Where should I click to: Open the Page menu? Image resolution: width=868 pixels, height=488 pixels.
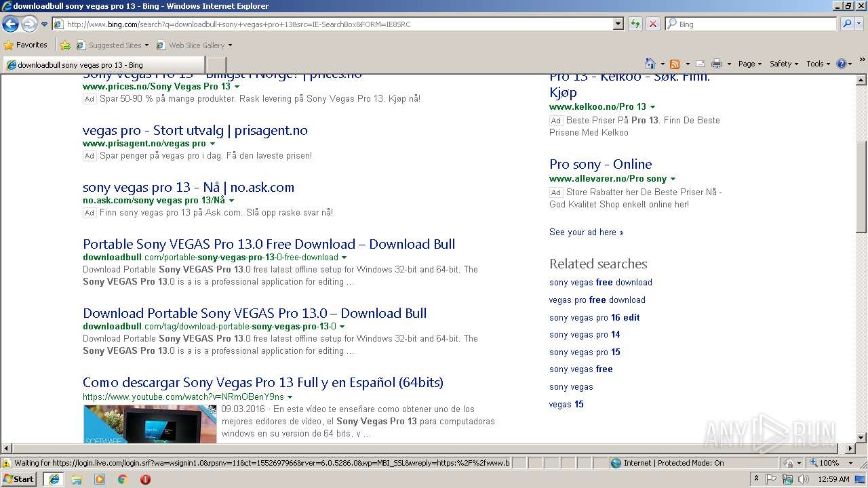(x=749, y=64)
